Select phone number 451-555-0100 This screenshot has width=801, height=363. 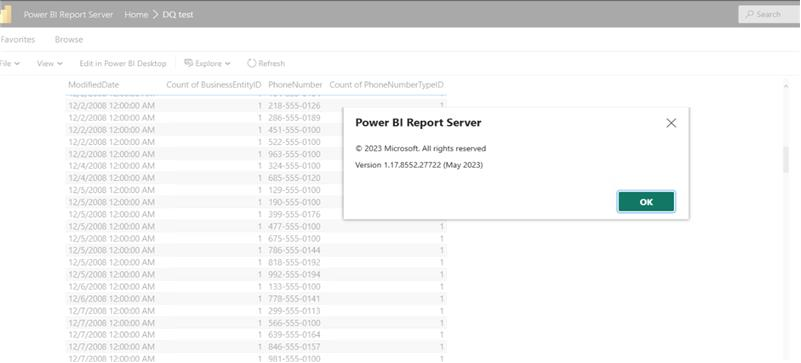(294, 130)
